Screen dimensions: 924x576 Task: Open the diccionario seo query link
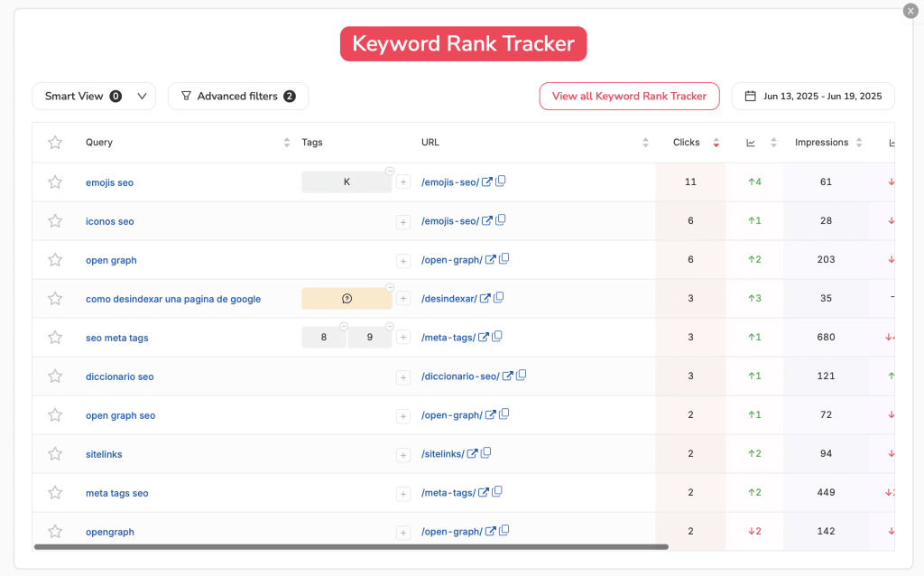point(120,376)
